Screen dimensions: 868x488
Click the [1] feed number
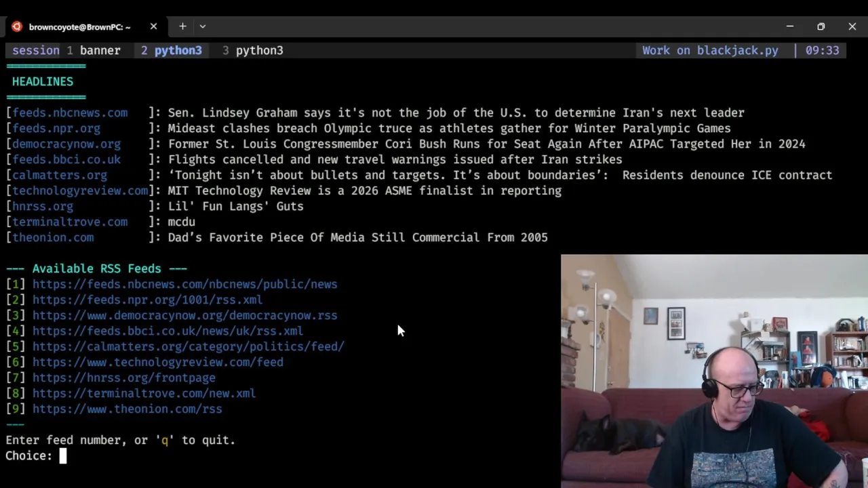15,284
